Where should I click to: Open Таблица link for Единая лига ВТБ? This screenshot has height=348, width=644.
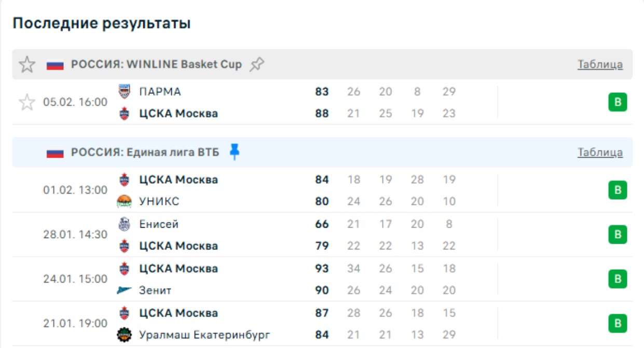(x=600, y=152)
